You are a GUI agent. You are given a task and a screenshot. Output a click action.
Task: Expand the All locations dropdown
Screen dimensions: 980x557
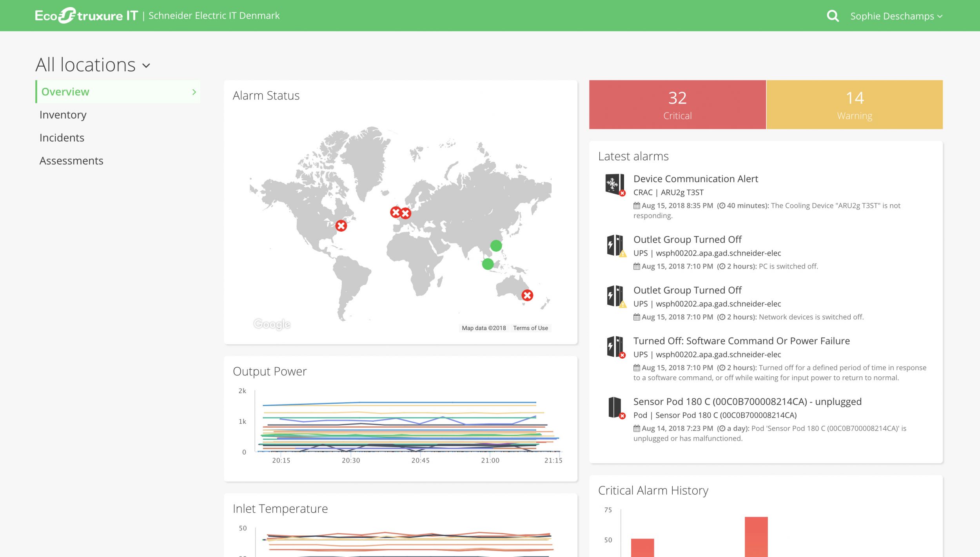(x=93, y=65)
